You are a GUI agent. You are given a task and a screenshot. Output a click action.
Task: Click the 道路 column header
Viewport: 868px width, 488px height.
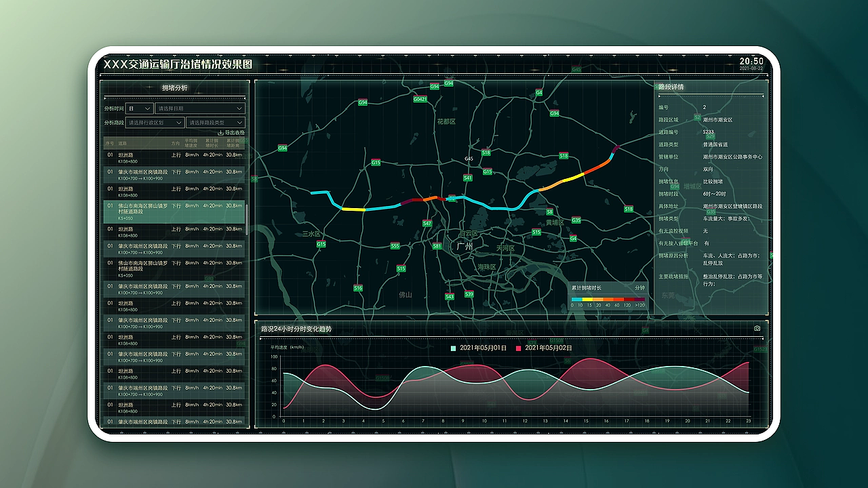(123, 144)
